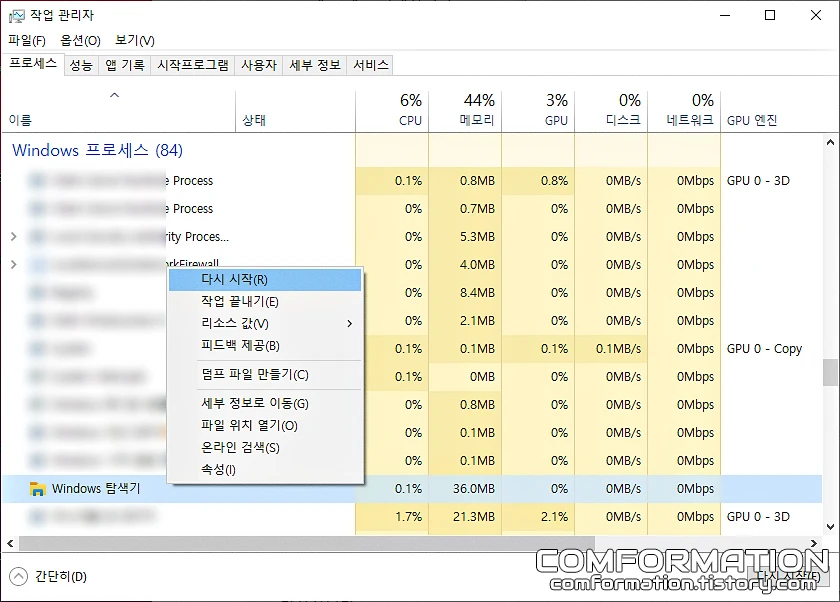Switch to the 세부 정보 tab
This screenshot has width=840, height=602.
point(315,65)
